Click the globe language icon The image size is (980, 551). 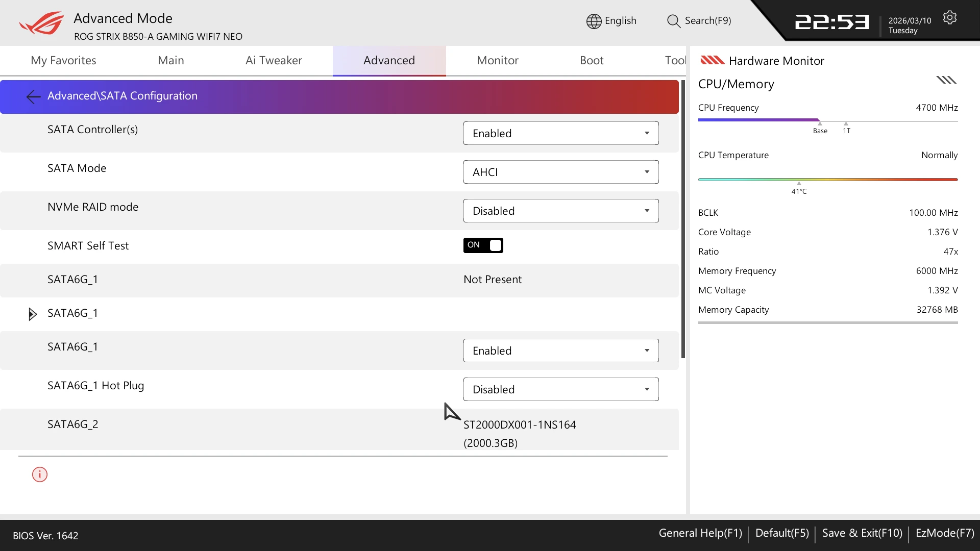point(594,21)
